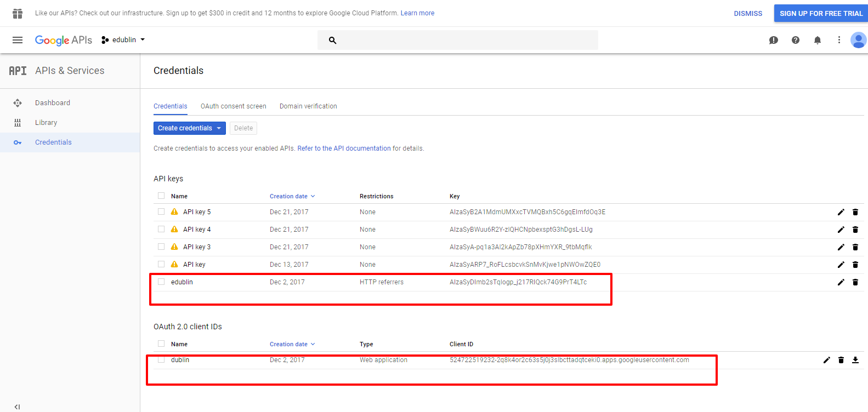Follow the API documentation link

(344, 148)
